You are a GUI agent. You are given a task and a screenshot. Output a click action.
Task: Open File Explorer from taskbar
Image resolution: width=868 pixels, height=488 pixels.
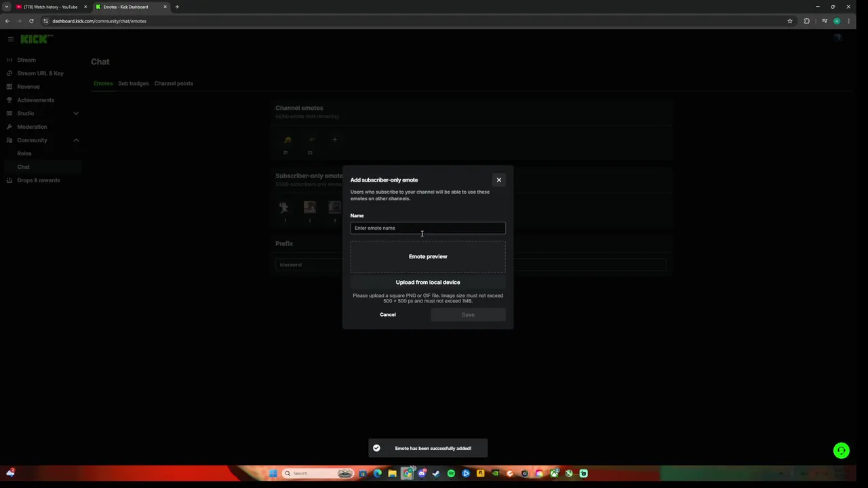point(392,473)
